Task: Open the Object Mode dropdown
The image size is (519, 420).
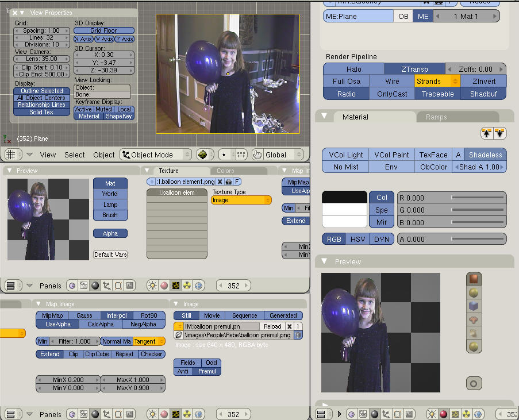Action: click(x=155, y=155)
